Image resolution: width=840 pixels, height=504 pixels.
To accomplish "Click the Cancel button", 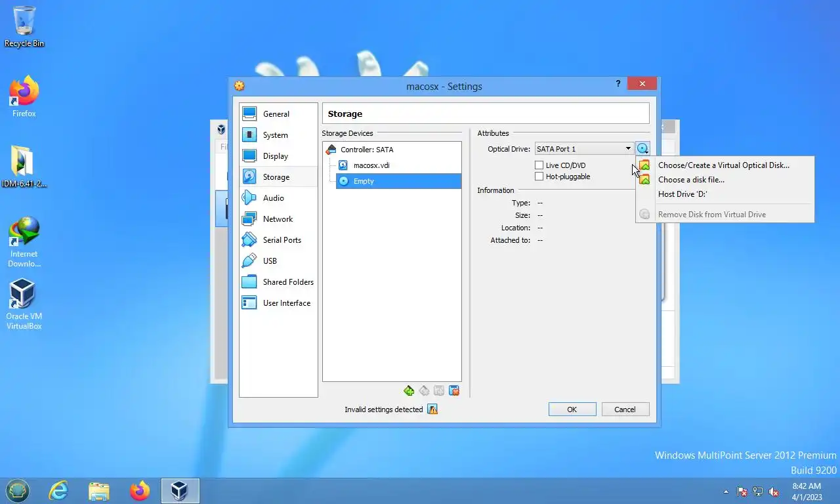I will tap(625, 409).
